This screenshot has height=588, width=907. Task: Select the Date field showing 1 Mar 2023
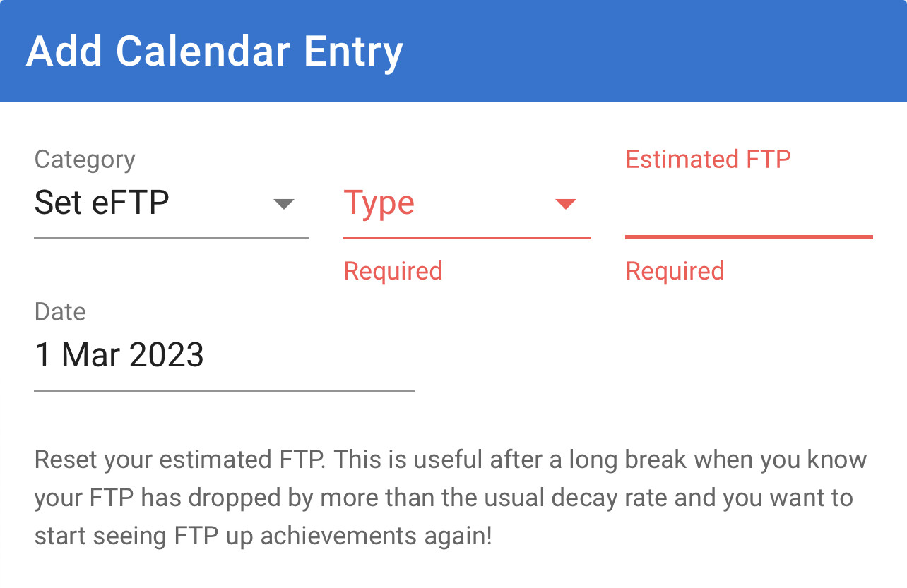(119, 354)
